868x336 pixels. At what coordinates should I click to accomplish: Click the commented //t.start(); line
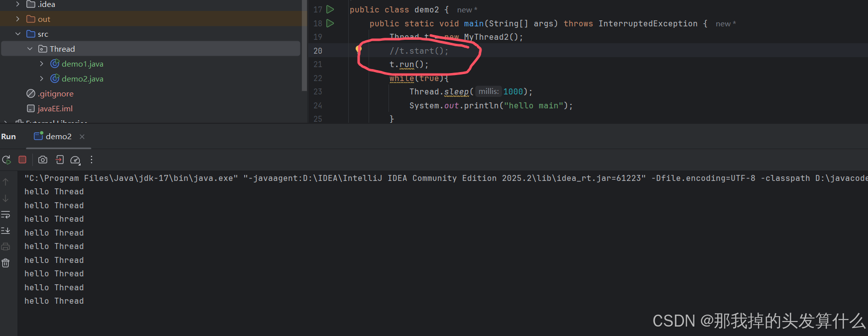point(419,51)
